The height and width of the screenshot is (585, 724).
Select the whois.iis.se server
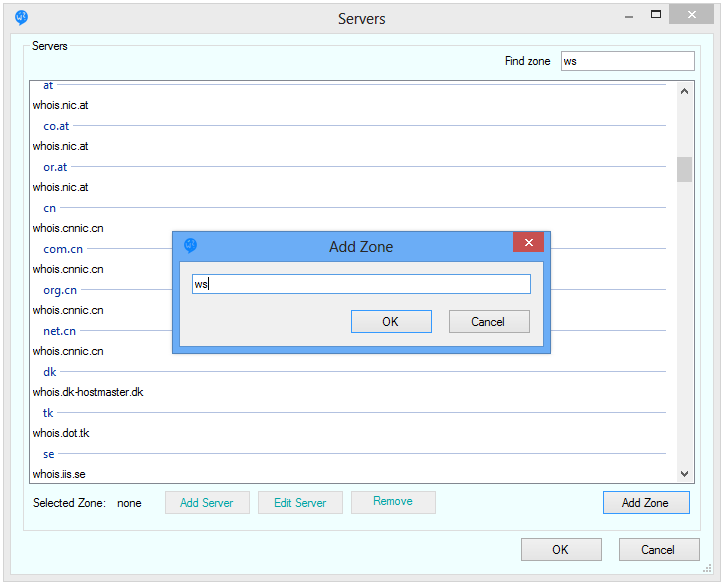(59, 474)
